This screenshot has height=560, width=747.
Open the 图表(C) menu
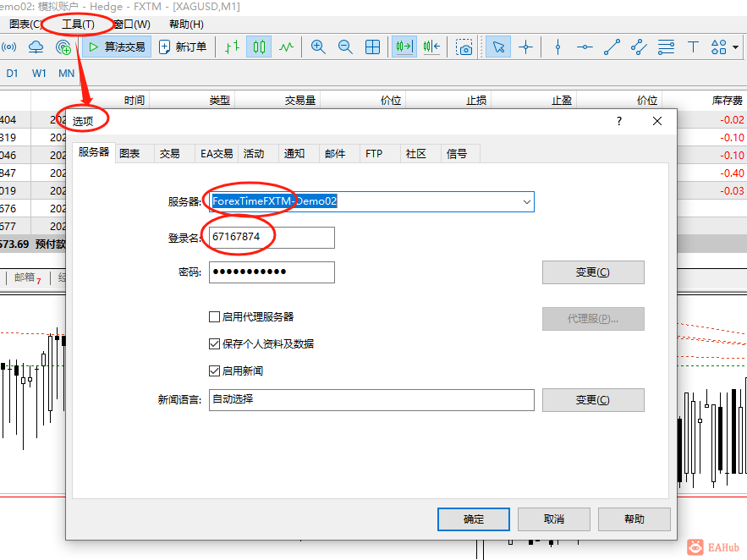[x=25, y=25]
